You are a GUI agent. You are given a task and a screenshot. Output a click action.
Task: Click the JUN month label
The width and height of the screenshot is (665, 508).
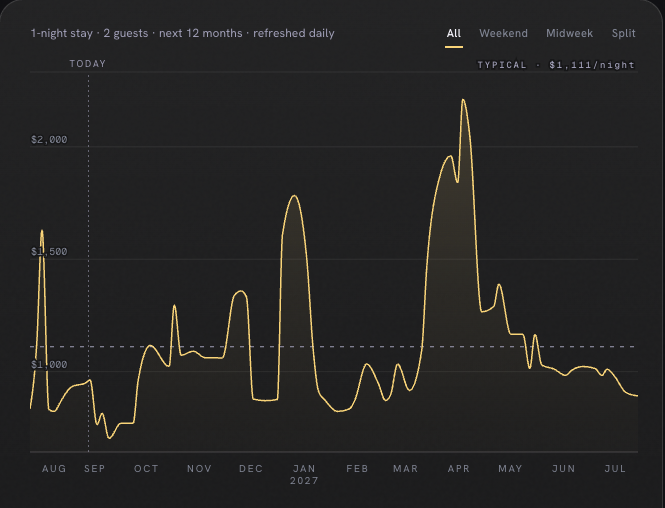[564, 469]
